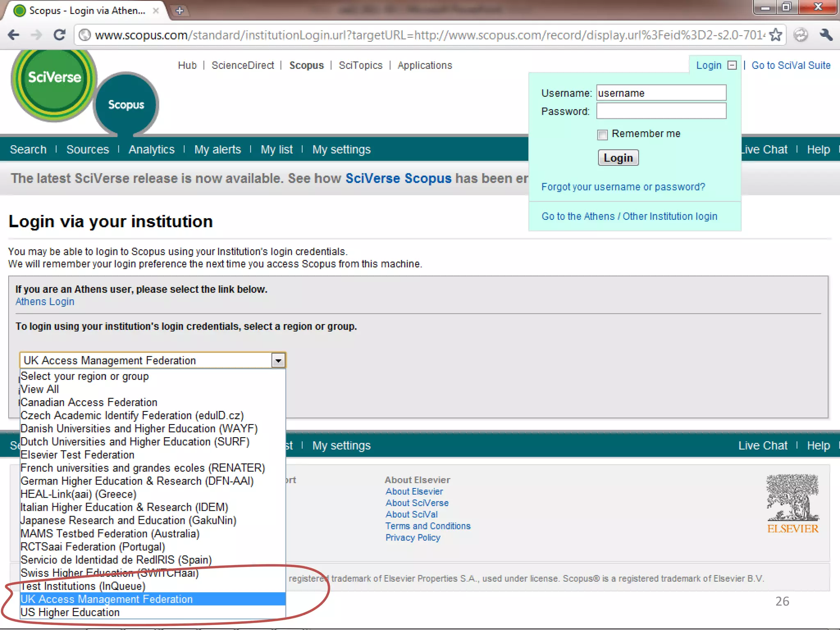The width and height of the screenshot is (840, 630).
Task: Select MAMS Testbed Federation (Australia)
Action: [x=153, y=534]
